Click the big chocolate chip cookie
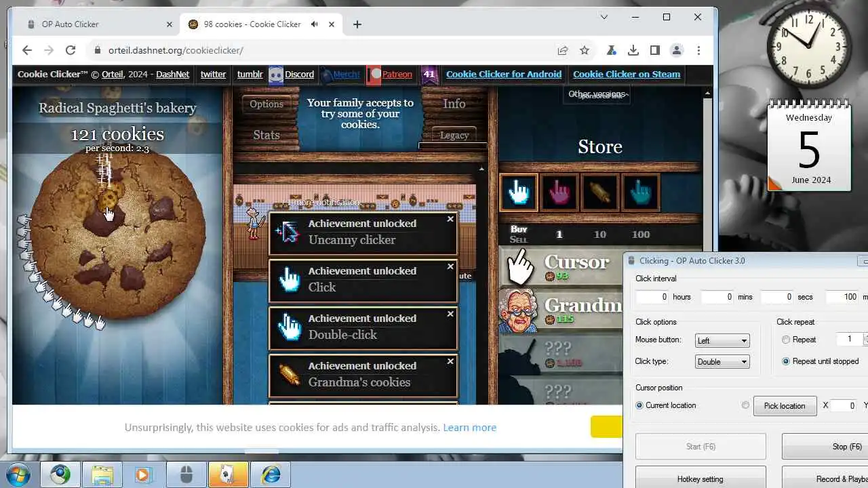 pyautogui.click(x=118, y=234)
